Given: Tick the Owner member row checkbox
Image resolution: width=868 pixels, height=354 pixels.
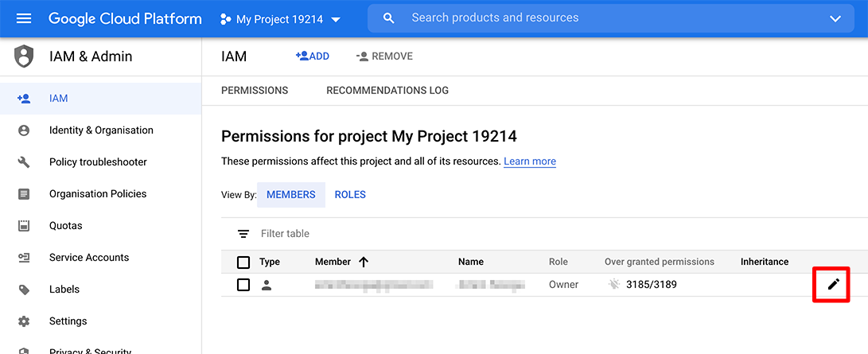Looking at the screenshot, I should point(243,285).
